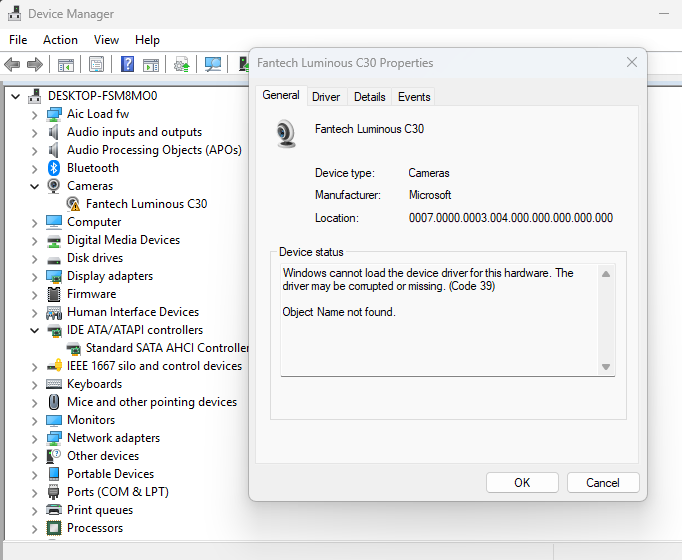Switch to the Events tab
Image resolution: width=682 pixels, height=560 pixels.
pyautogui.click(x=414, y=97)
